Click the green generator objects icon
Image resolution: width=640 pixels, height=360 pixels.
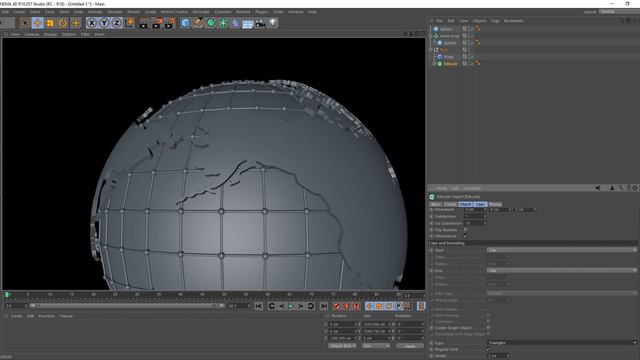211,23
